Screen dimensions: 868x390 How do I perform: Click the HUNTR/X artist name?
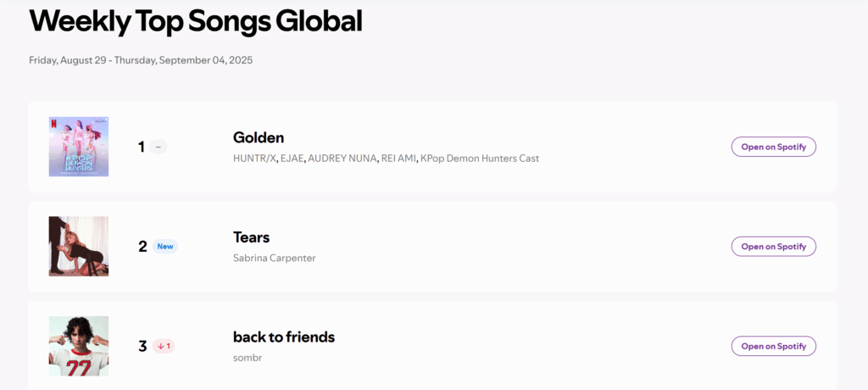253,159
